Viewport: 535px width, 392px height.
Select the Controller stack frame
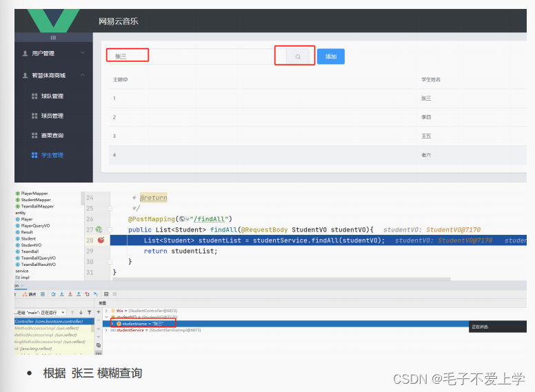pos(54,321)
